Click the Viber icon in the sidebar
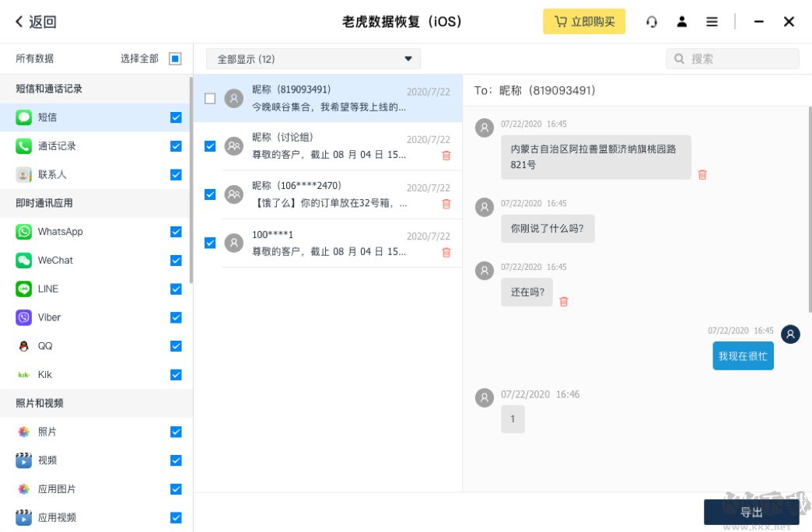 pyautogui.click(x=26, y=317)
